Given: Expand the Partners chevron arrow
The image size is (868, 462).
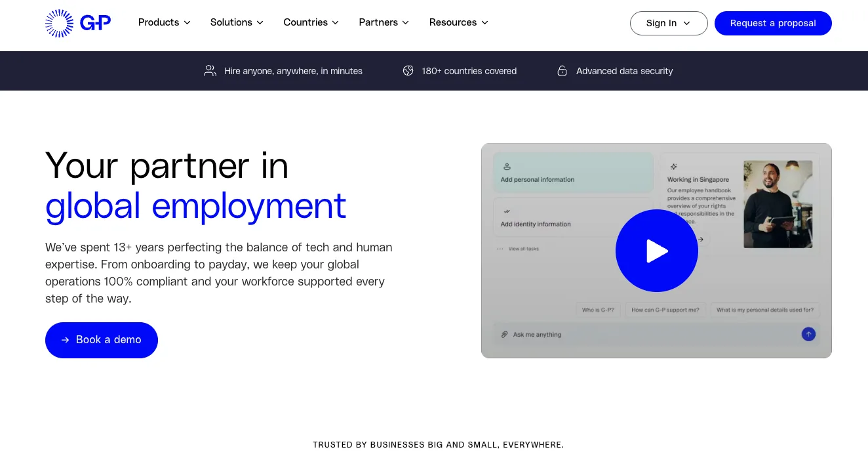Looking at the screenshot, I should click(x=405, y=23).
